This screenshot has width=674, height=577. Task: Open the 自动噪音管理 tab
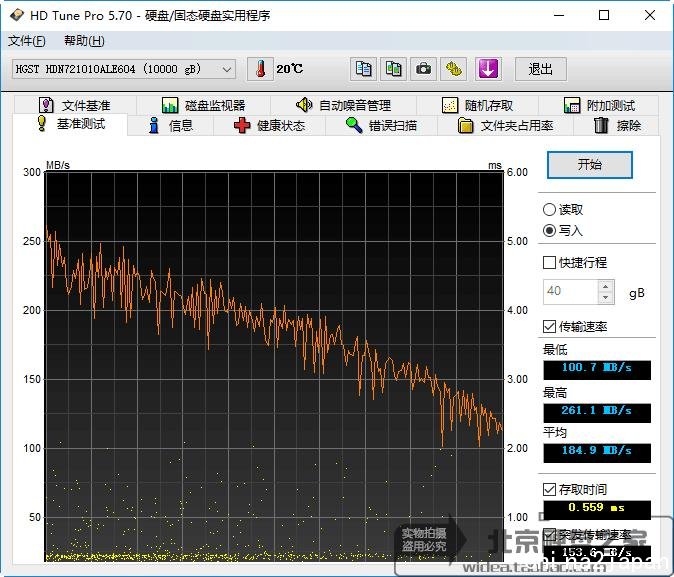[x=343, y=105]
